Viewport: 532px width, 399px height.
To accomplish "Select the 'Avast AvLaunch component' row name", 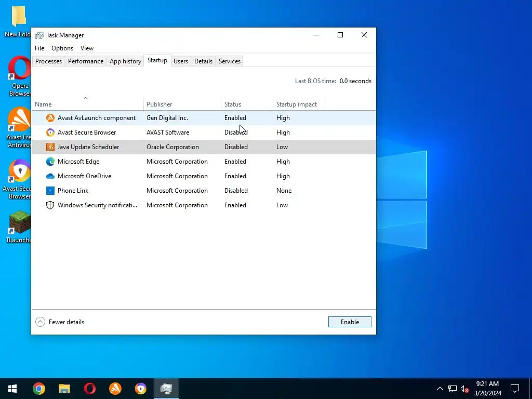I will click(96, 118).
